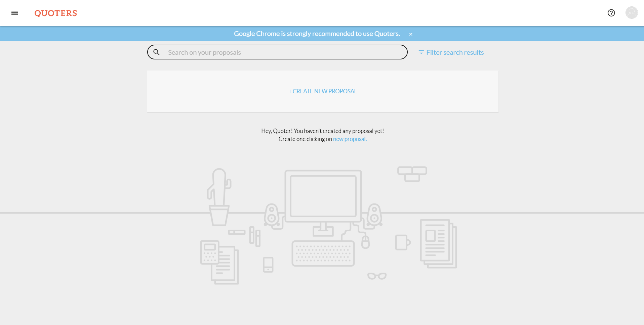Click the coffee mug illustration
The image size is (644, 325).
[402, 242]
